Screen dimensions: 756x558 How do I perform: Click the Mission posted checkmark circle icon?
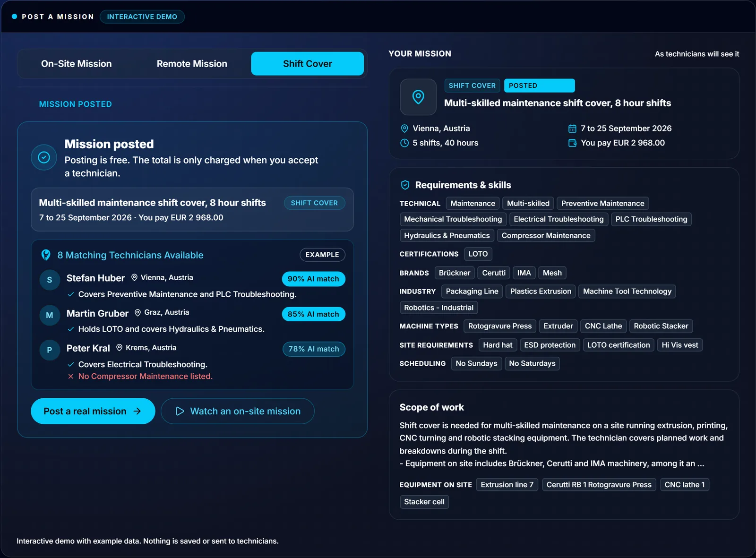click(44, 157)
